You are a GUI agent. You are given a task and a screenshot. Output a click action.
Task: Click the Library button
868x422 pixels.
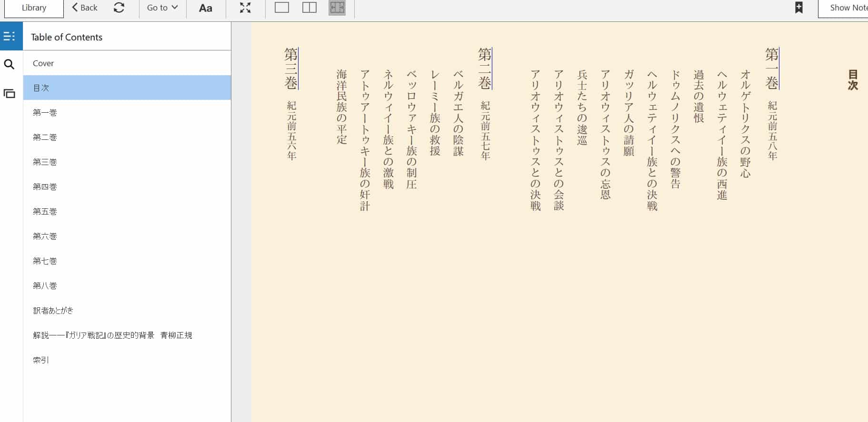(x=34, y=8)
